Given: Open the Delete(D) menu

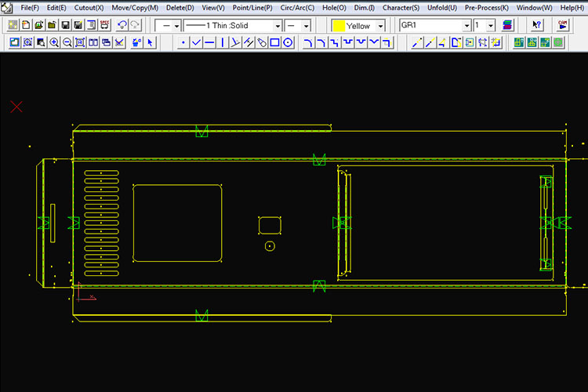Looking at the screenshot, I should tap(180, 8).
